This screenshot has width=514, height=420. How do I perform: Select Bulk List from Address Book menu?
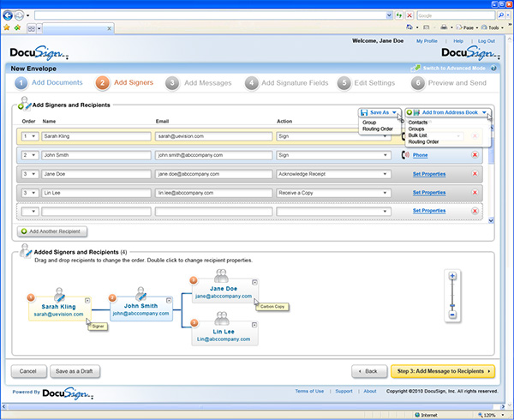point(417,135)
